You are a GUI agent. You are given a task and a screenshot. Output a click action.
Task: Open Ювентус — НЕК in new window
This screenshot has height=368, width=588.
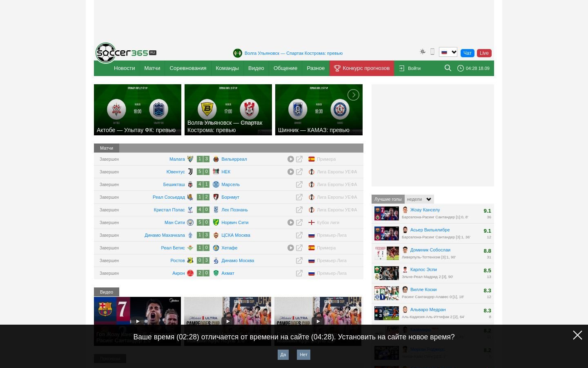pyautogui.click(x=299, y=172)
